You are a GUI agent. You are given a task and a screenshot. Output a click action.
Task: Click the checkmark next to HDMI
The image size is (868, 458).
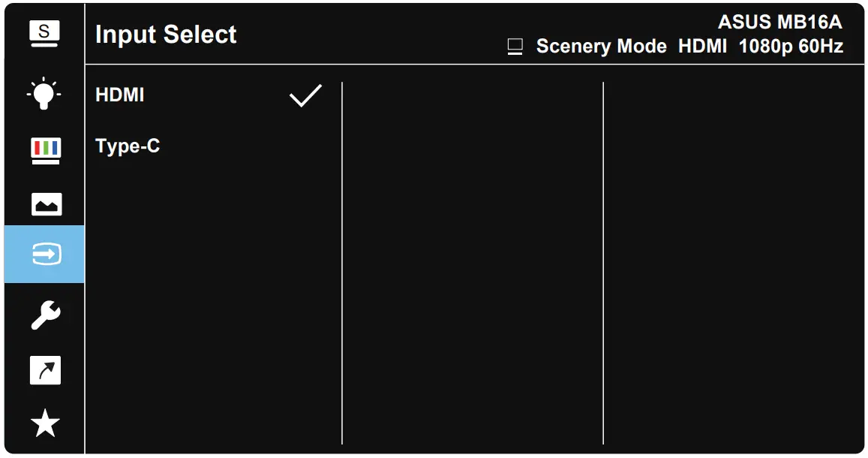(x=305, y=95)
